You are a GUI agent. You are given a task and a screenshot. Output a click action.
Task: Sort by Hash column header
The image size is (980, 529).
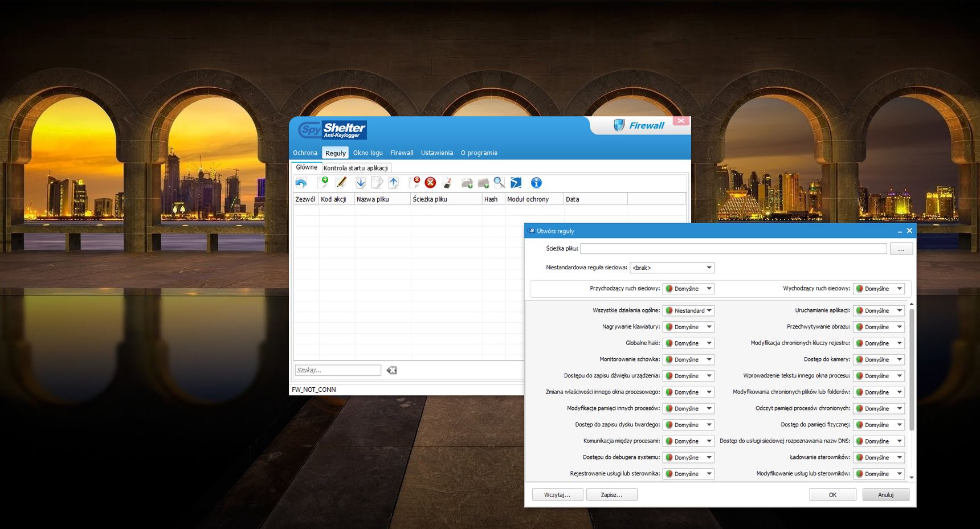493,199
